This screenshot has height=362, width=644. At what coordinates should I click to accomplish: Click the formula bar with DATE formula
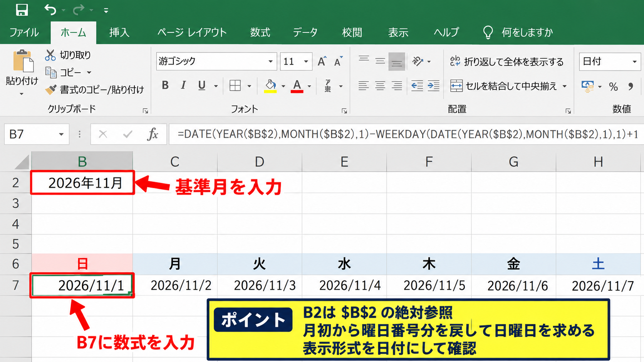click(407, 134)
